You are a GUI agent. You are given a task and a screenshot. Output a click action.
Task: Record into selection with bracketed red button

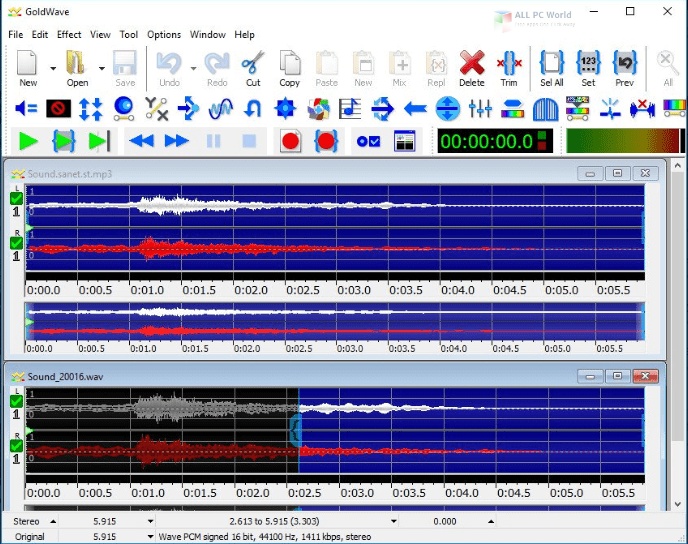tap(326, 141)
